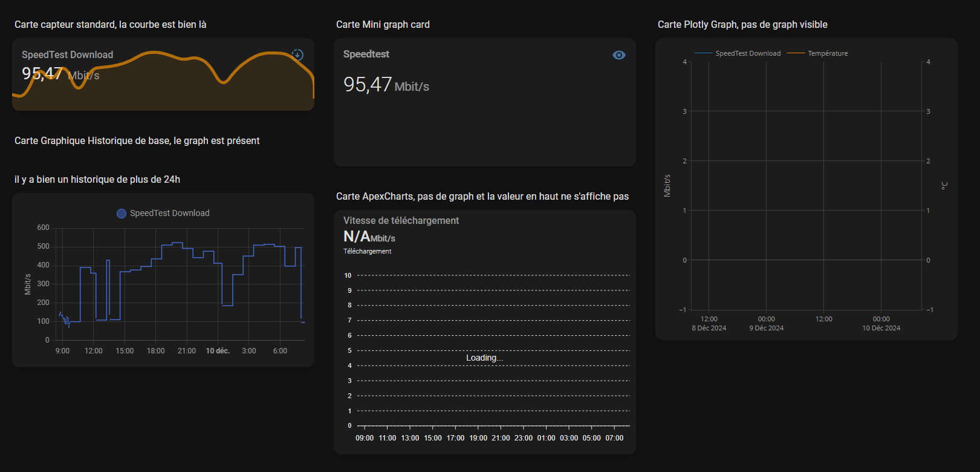Screen dimensions: 980x472
Task: Click the eye icon on Speedtest card
Action: pos(618,55)
